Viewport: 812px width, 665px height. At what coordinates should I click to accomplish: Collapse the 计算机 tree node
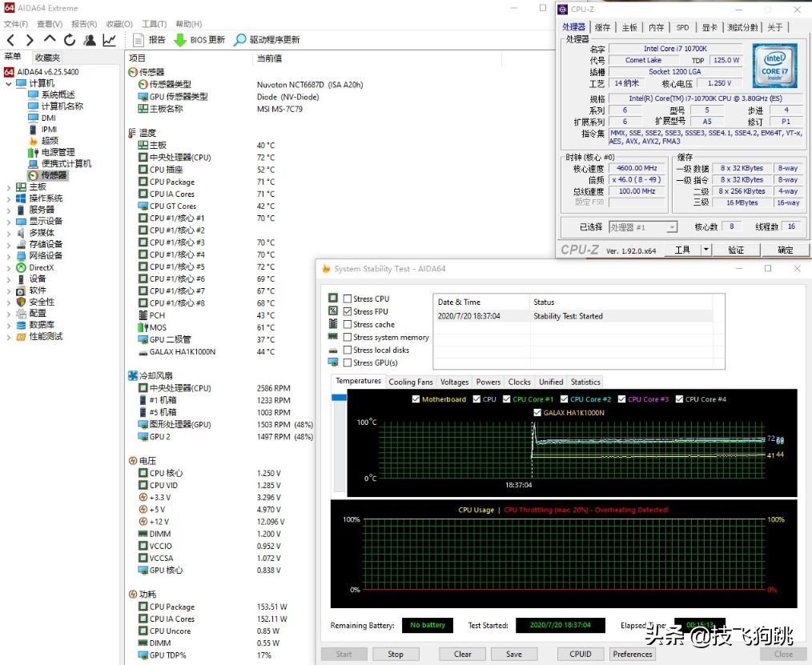pyautogui.click(x=9, y=83)
